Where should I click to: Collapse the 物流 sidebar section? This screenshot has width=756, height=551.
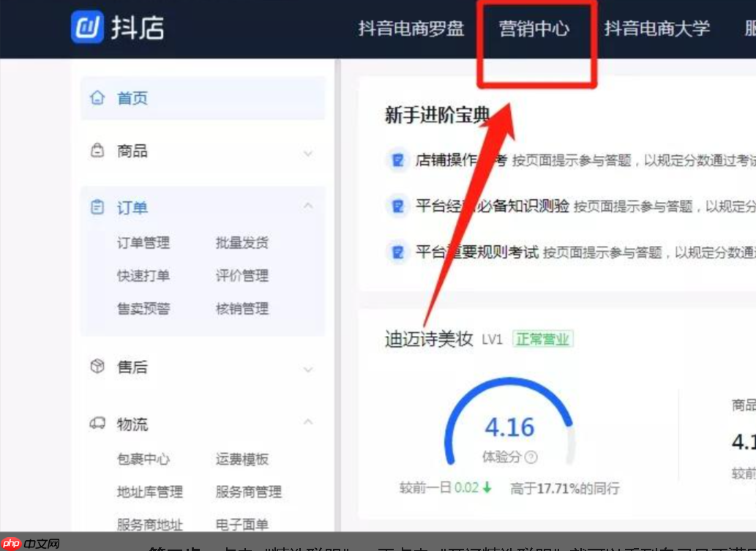click(307, 423)
